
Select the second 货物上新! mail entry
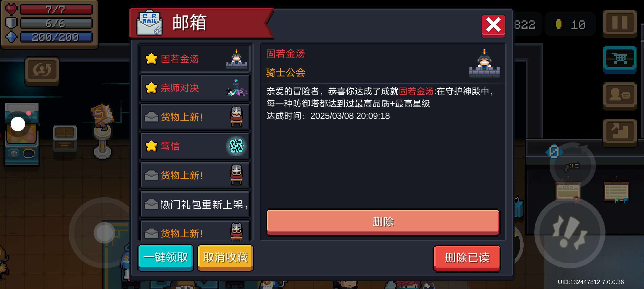click(195, 175)
